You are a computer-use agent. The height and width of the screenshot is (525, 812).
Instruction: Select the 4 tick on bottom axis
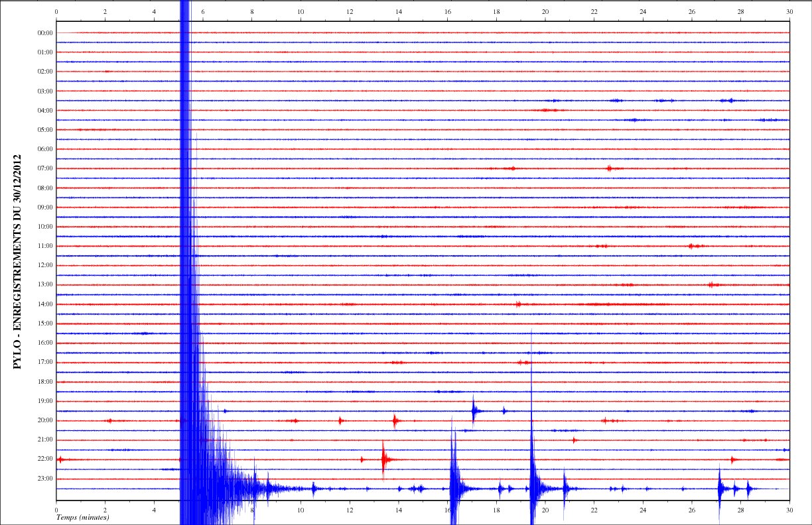(154, 510)
